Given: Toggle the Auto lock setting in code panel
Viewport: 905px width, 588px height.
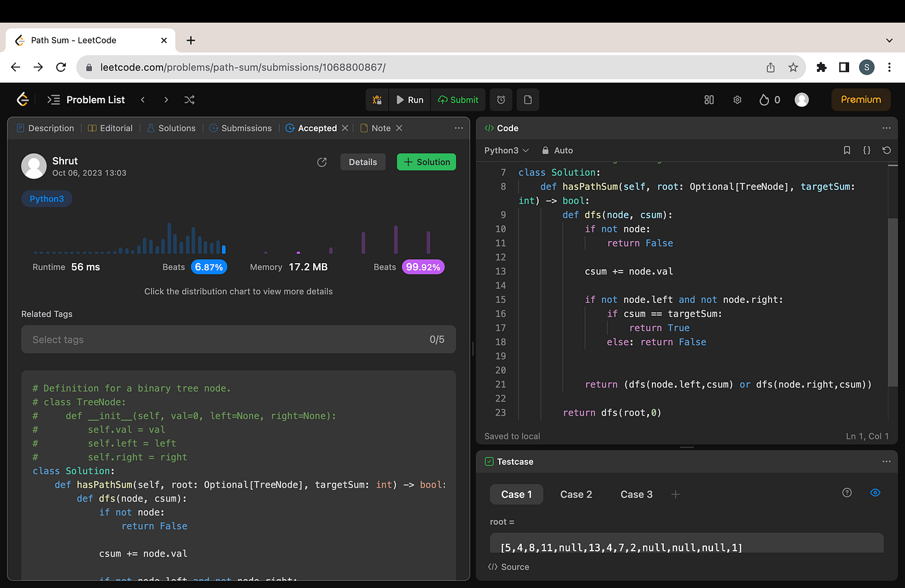Looking at the screenshot, I should tap(557, 150).
